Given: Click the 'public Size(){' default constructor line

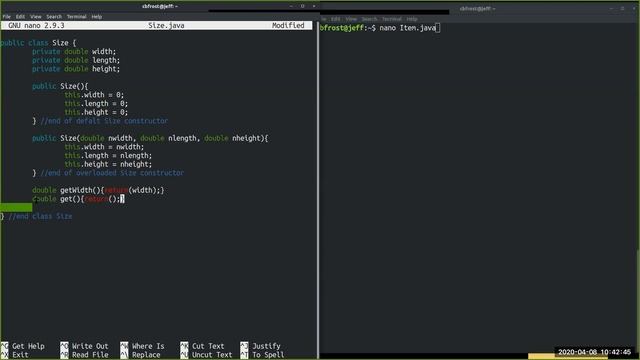Looking at the screenshot, I should [60, 86].
